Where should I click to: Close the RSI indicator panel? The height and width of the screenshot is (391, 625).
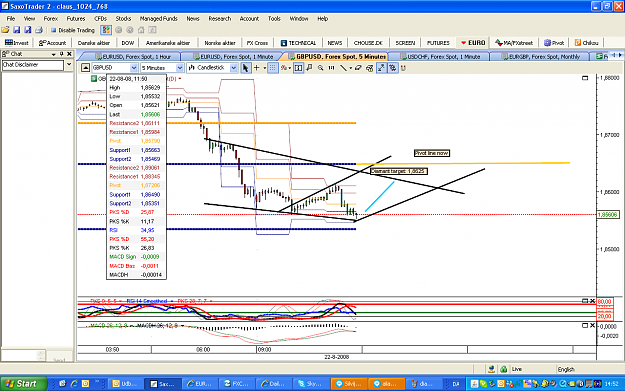tap(592, 301)
